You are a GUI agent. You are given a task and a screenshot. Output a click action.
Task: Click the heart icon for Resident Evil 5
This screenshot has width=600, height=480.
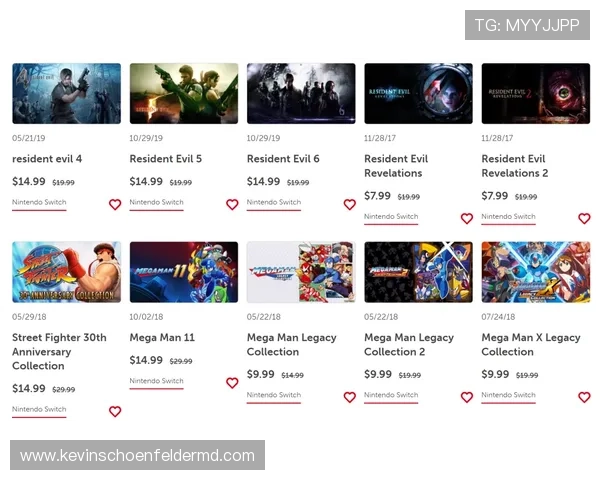pos(232,204)
